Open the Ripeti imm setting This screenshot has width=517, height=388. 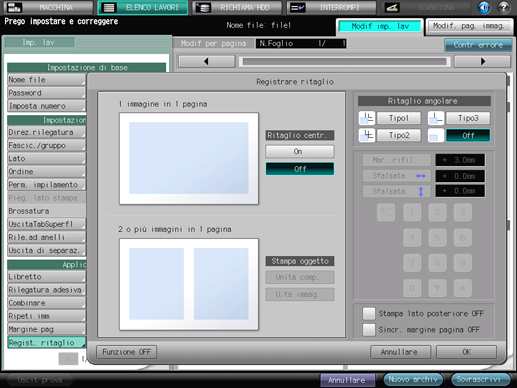(46, 316)
